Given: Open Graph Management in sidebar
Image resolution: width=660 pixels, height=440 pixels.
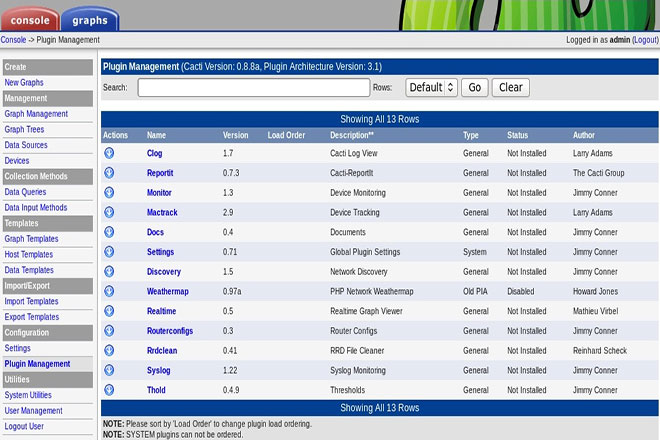Looking at the screenshot, I should coord(36,114).
